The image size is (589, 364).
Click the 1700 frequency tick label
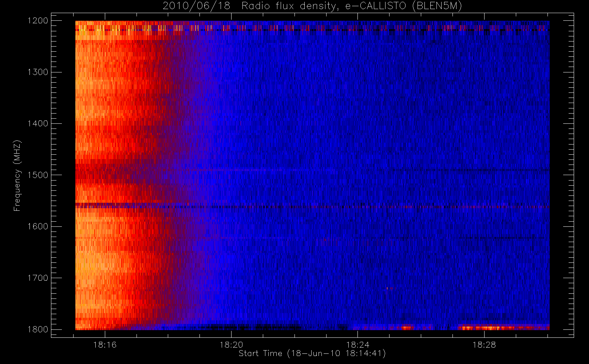pyautogui.click(x=38, y=278)
